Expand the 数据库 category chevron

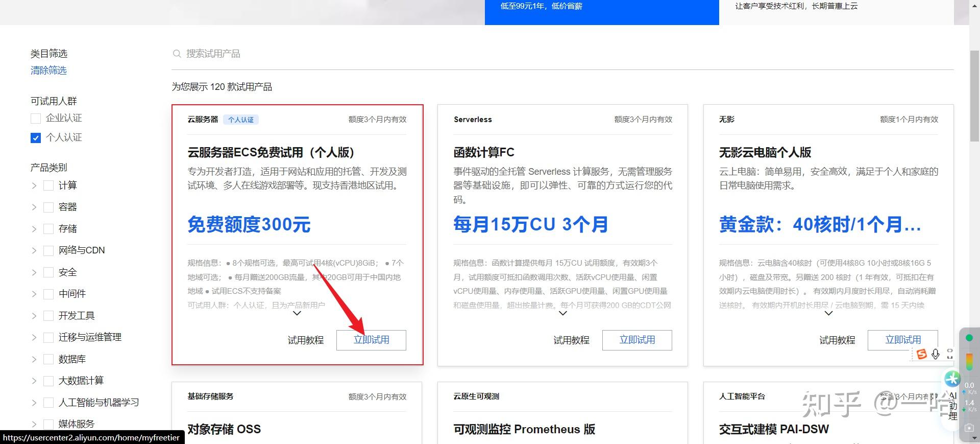pos(34,359)
